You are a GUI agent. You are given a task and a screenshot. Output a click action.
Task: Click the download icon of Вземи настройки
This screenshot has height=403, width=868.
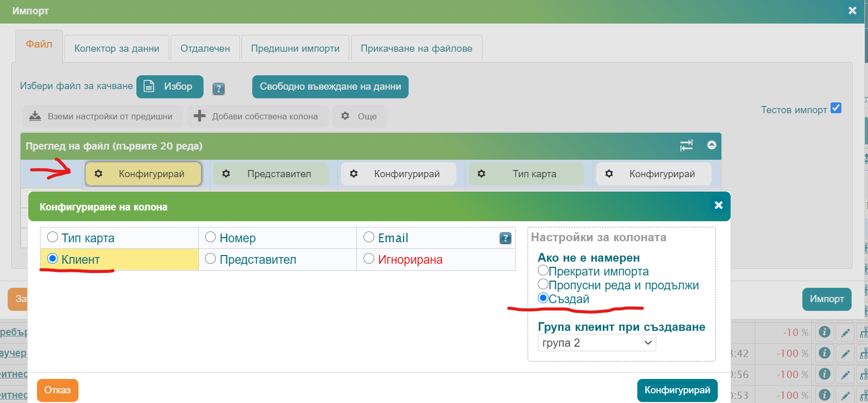click(35, 116)
